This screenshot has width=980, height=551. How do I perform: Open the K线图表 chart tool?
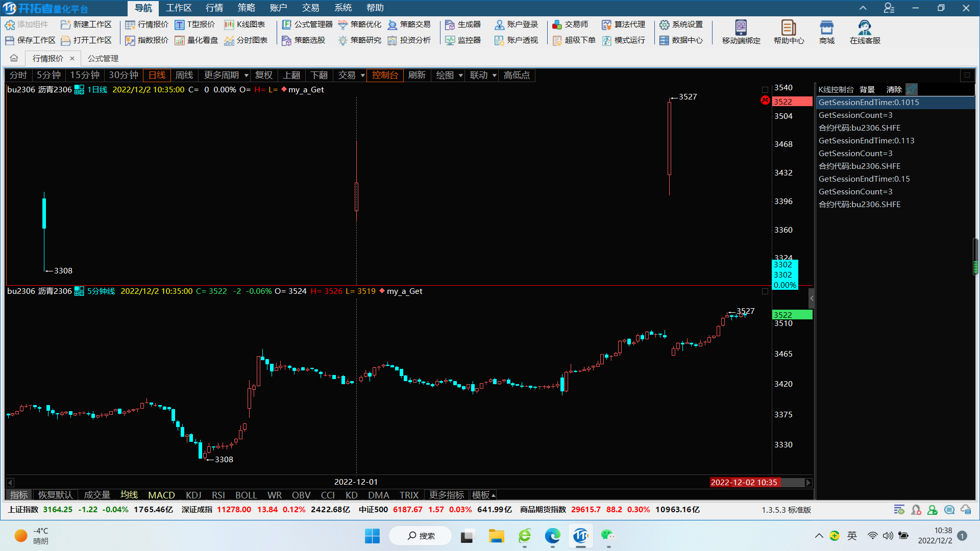point(244,24)
